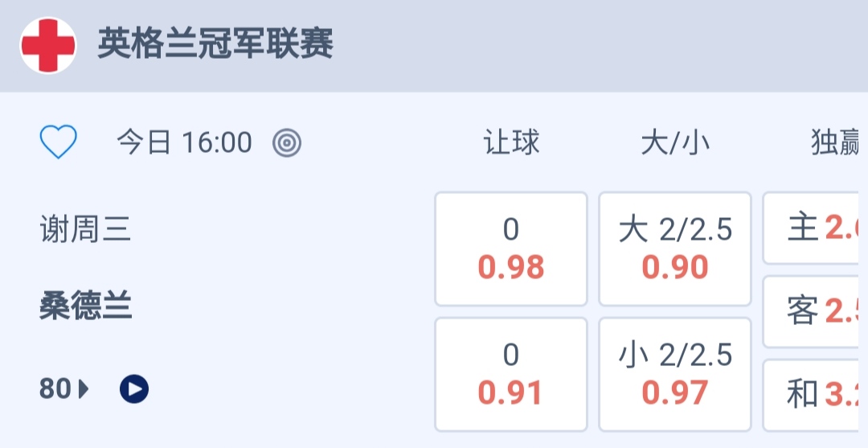Play the live stream video icon

[x=134, y=389]
